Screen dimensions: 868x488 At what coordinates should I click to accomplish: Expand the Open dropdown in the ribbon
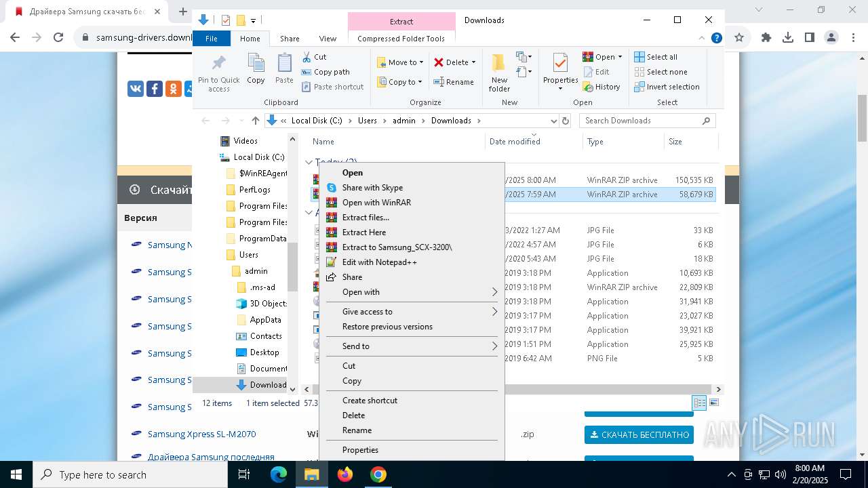pyautogui.click(x=620, y=57)
